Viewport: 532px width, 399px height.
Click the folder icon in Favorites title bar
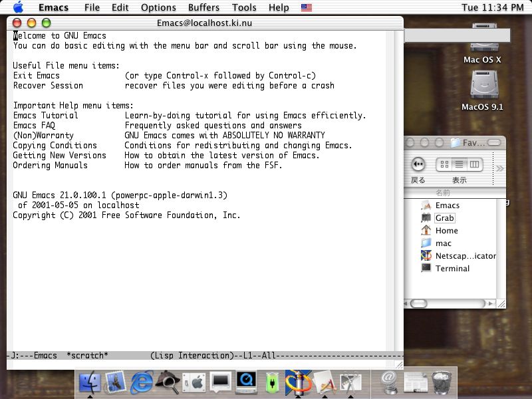coord(456,142)
